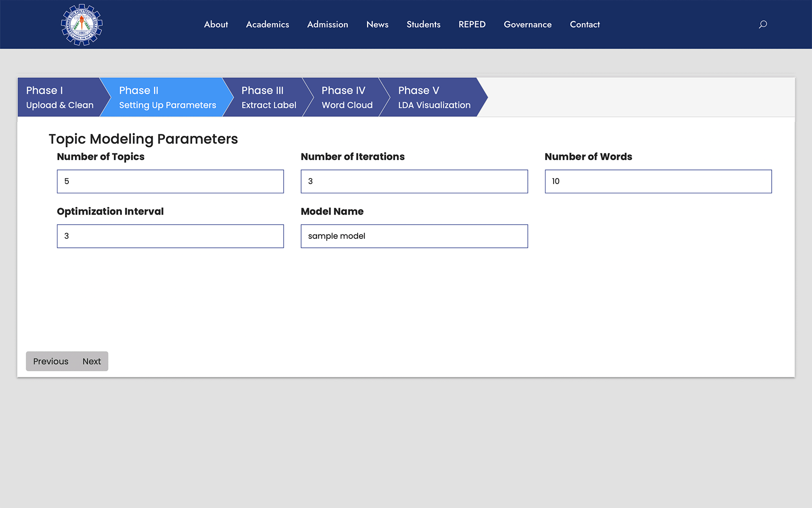This screenshot has height=508, width=812.
Task: Focus the Optimization Interval field
Action: click(x=170, y=236)
